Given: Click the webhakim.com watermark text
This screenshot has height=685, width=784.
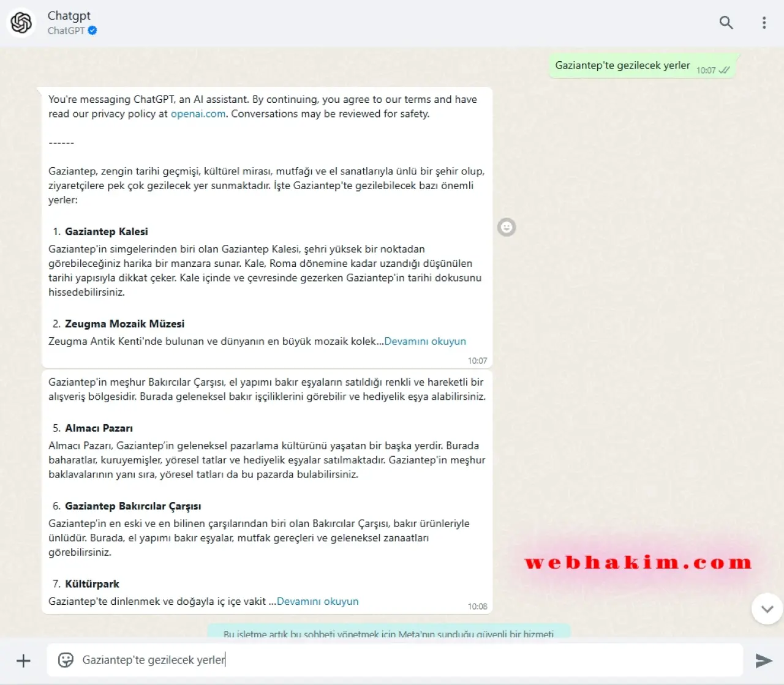Looking at the screenshot, I should coord(638,563).
